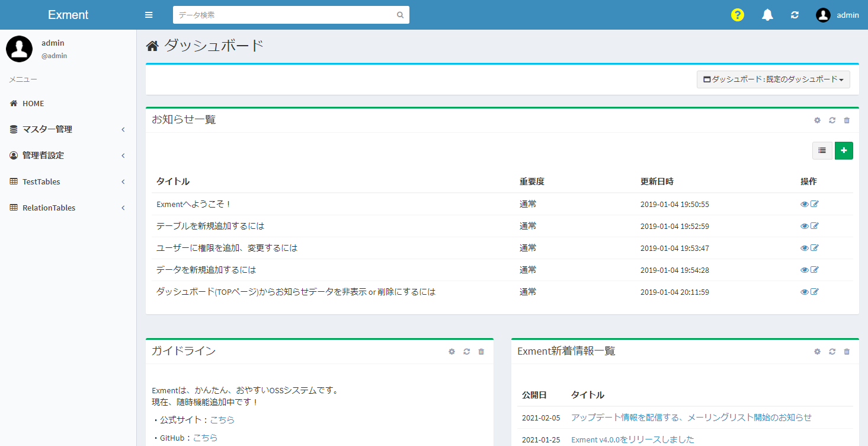Add a new notice with green plus button
This screenshot has width=868, height=446.
[x=844, y=150]
